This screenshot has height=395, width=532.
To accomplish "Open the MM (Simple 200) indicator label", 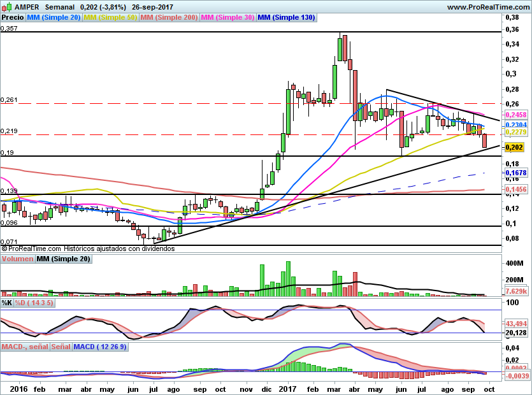I will point(169,17).
